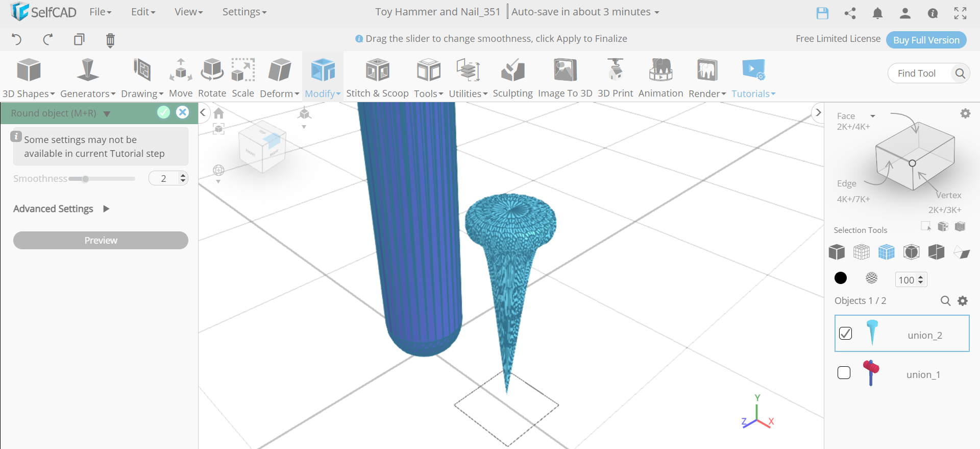The image size is (980, 449).
Task: Click the Find Tool search icon
Action: (x=960, y=73)
